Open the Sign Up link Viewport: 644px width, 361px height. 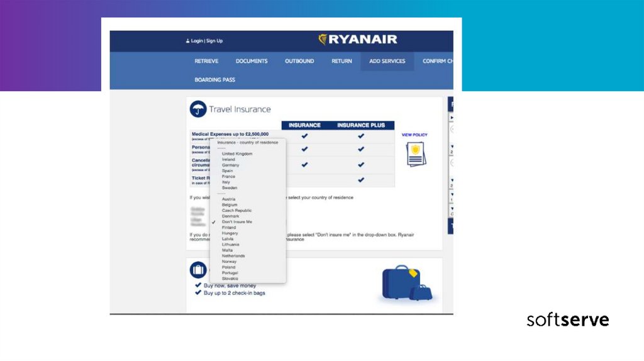coord(214,41)
